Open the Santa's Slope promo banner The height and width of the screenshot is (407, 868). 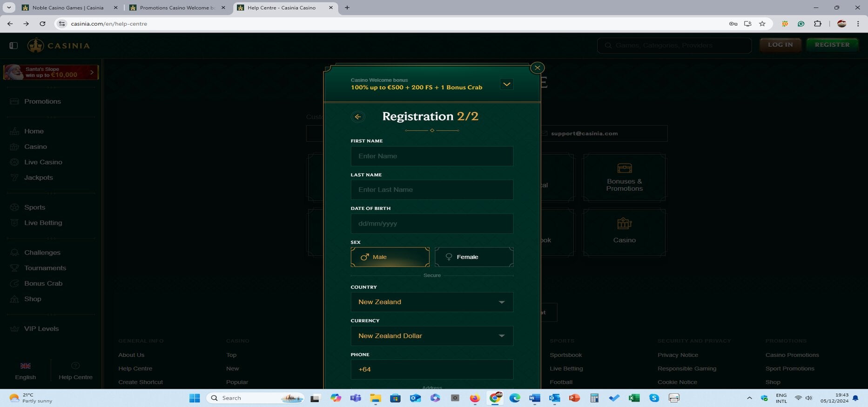pyautogui.click(x=51, y=72)
